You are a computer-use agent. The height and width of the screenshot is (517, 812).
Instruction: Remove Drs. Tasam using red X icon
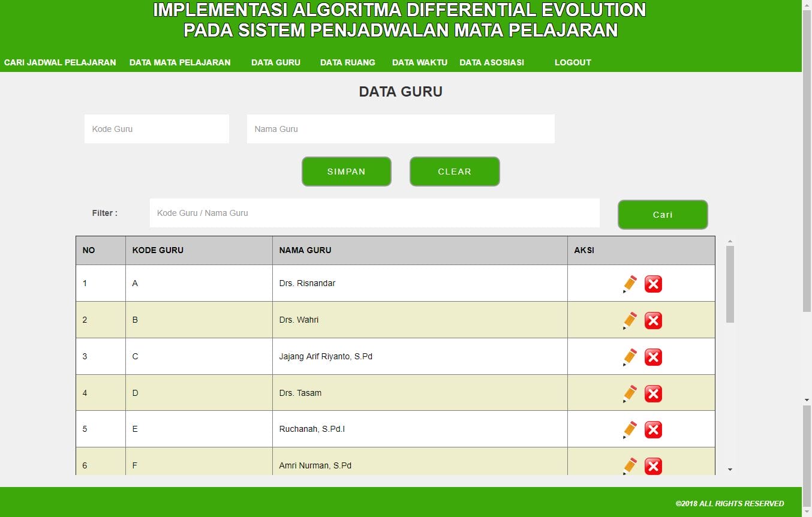pyautogui.click(x=653, y=393)
